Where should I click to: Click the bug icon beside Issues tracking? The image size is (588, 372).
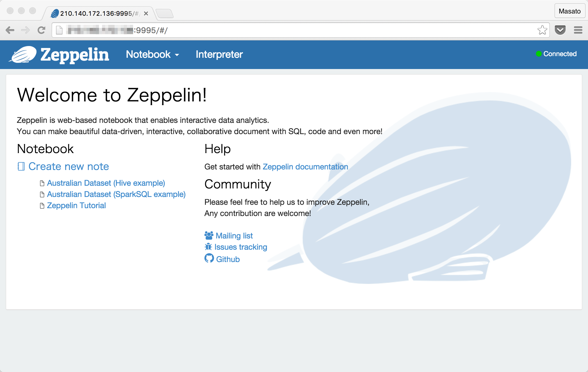tap(208, 247)
